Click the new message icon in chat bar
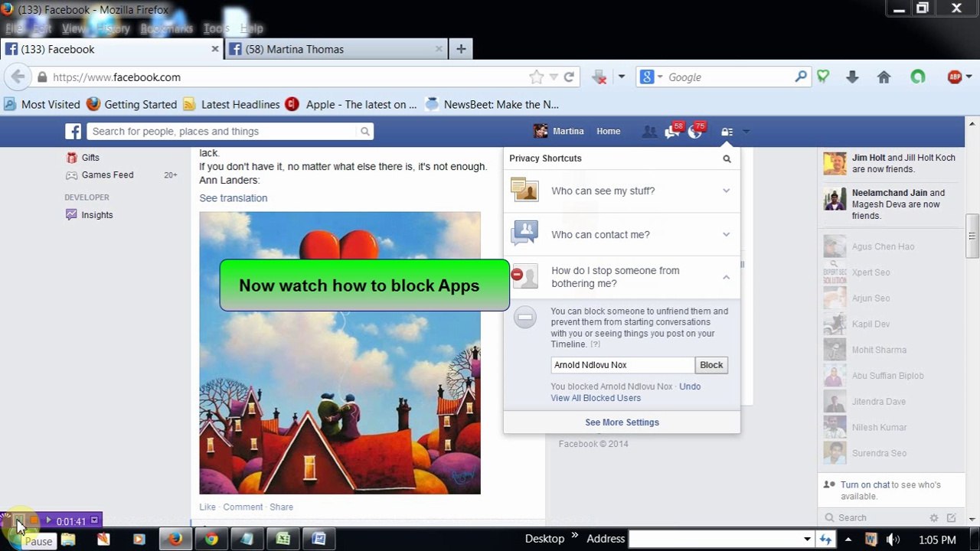This screenshot has height=551, width=980. pyautogui.click(x=952, y=518)
